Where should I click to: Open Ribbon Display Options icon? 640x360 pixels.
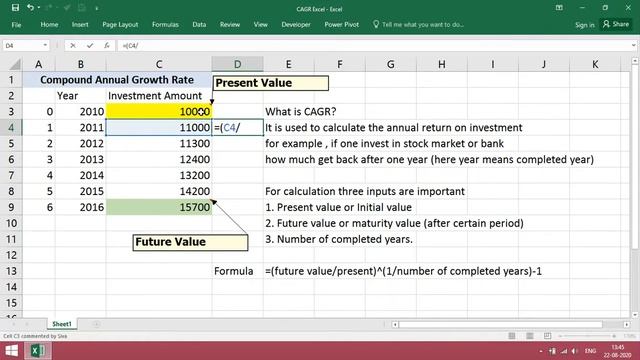[559, 8]
